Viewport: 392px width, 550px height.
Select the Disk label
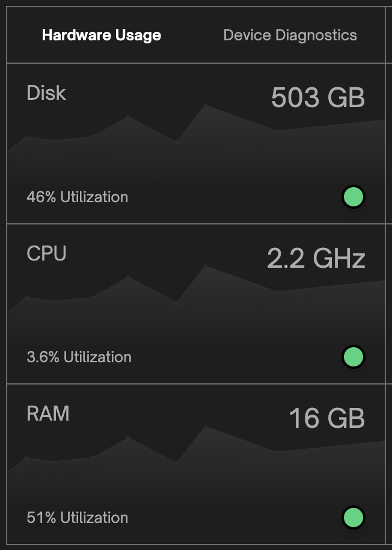click(x=46, y=93)
